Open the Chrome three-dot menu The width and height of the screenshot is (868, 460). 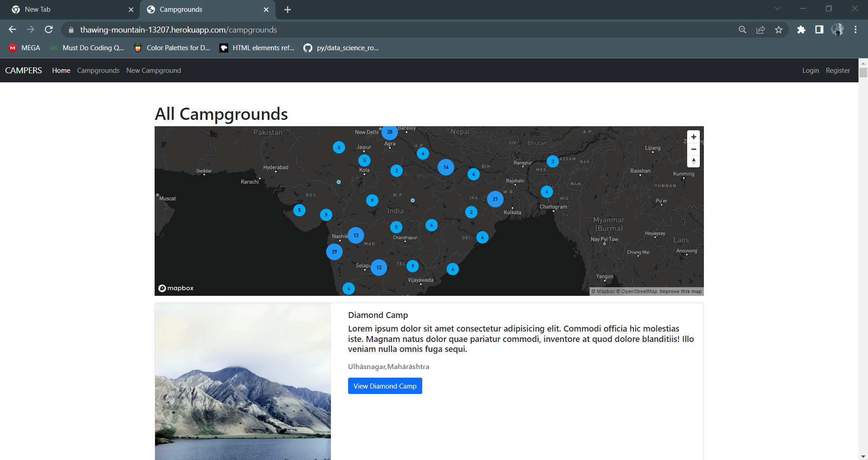pyautogui.click(x=855, y=29)
